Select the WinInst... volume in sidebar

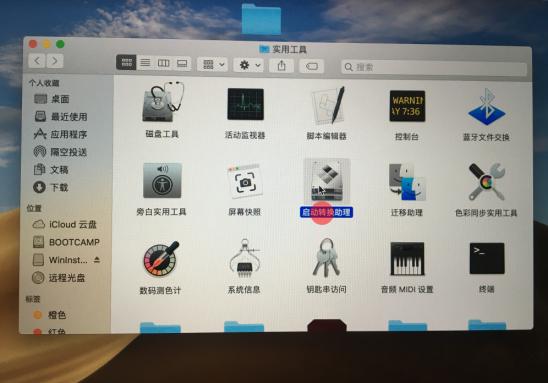pyautogui.click(x=60, y=260)
